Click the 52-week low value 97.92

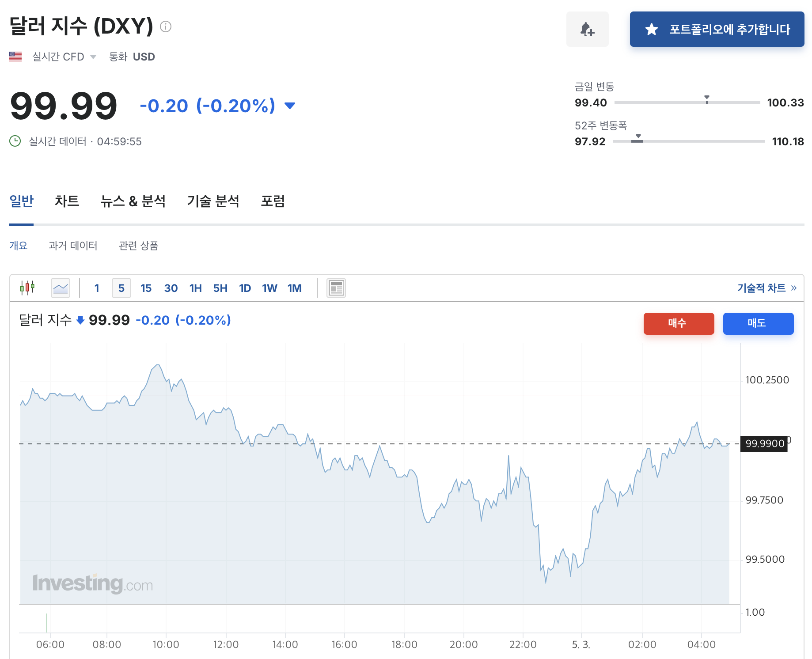(x=590, y=141)
